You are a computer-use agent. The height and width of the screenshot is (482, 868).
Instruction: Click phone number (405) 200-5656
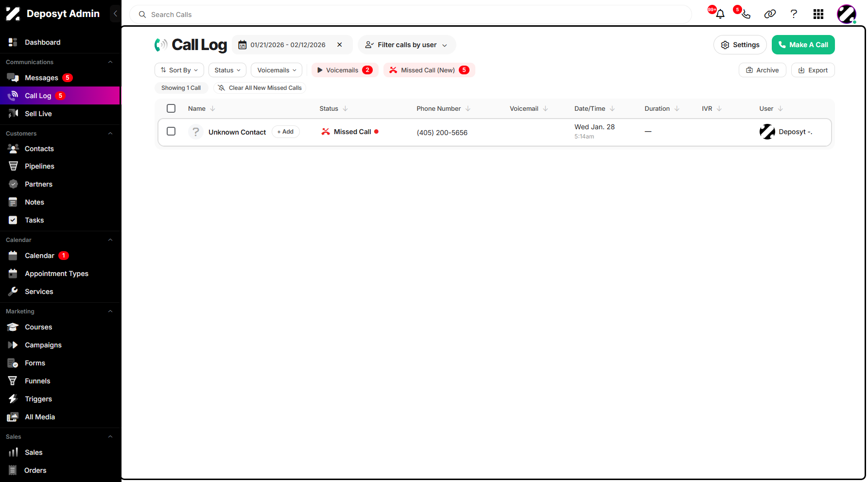442,133
